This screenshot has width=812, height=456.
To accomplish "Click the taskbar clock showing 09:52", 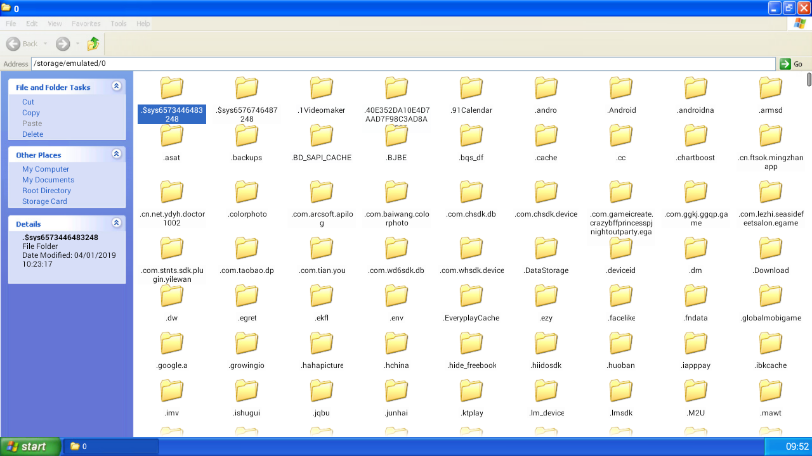I will pyautogui.click(x=797, y=447).
